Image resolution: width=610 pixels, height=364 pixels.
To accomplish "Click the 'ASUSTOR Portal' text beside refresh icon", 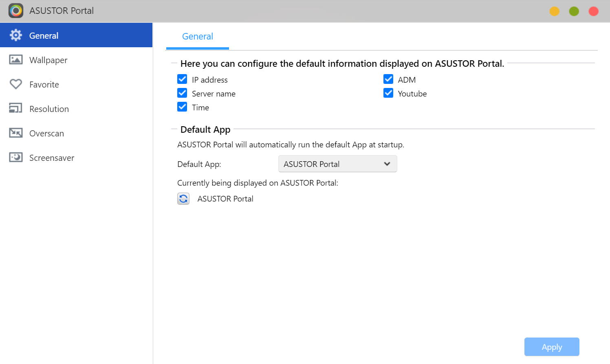I will (x=225, y=199).
